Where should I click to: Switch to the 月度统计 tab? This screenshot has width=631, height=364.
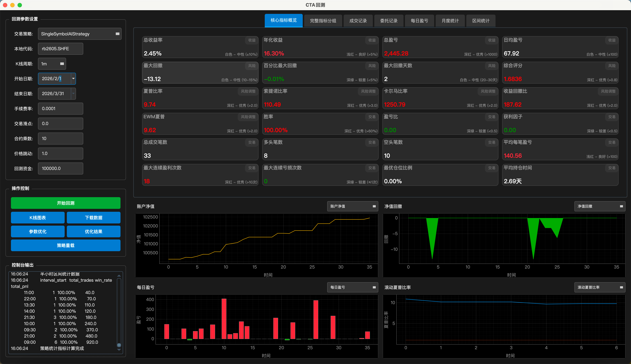[x=450, y=21]
